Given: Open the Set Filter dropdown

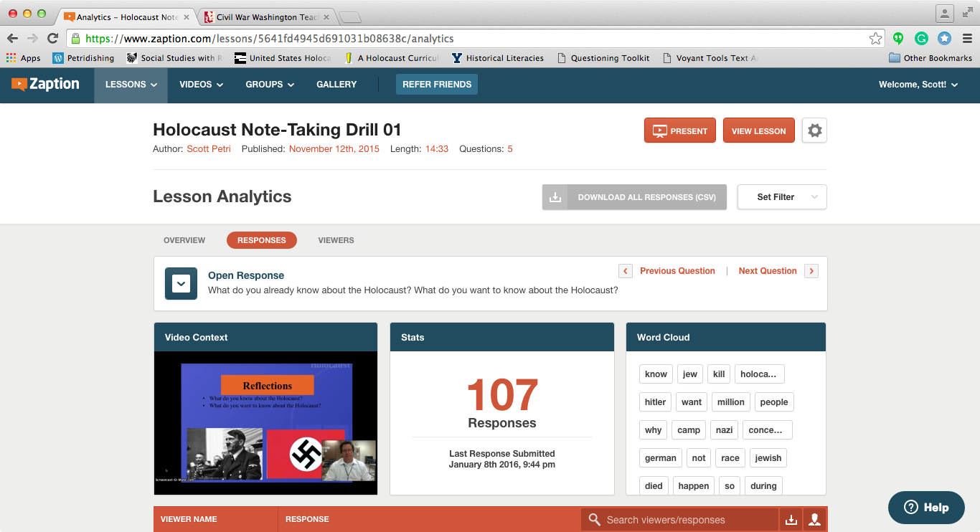Looking at the screenshot, I should tap(782, 197).
